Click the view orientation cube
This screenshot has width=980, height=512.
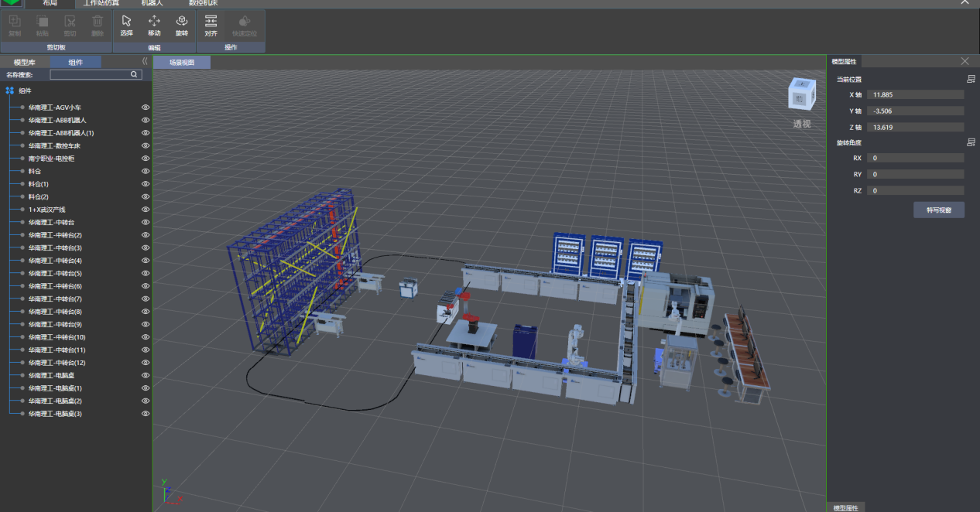point(801,94)
